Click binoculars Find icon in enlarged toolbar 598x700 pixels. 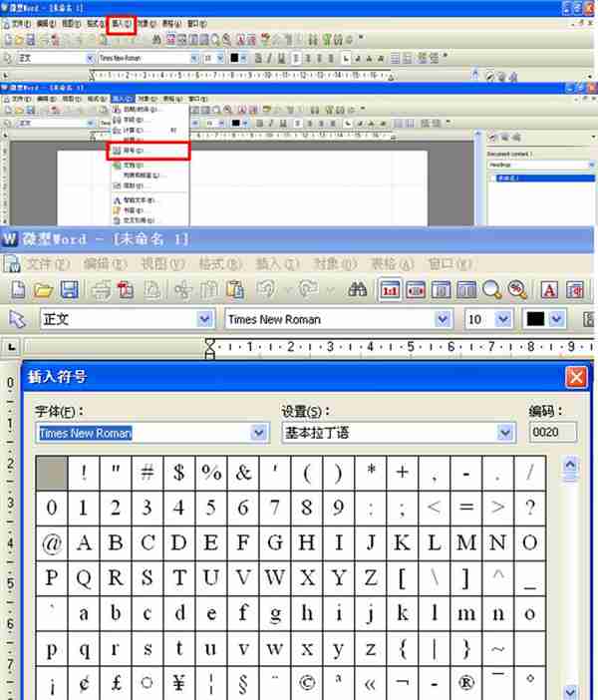(358, 290)
